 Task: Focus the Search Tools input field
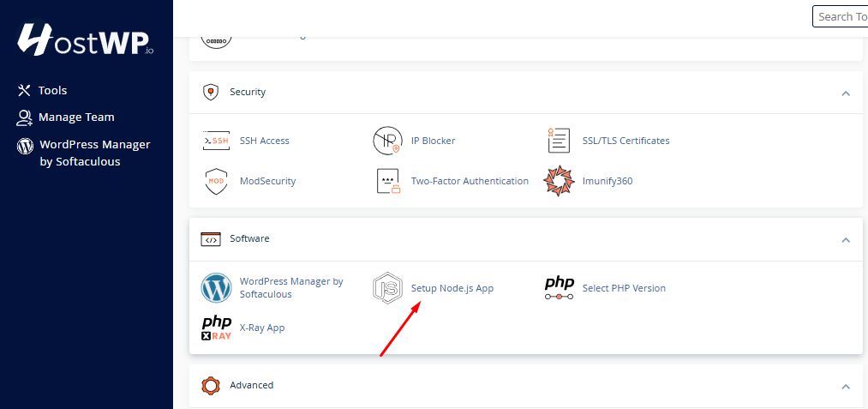coord(840,16)
